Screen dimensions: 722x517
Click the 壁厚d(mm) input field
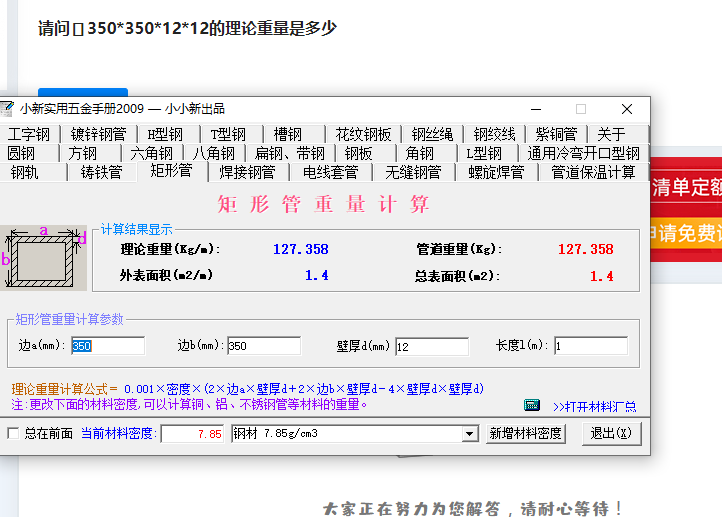coord(432,346)
